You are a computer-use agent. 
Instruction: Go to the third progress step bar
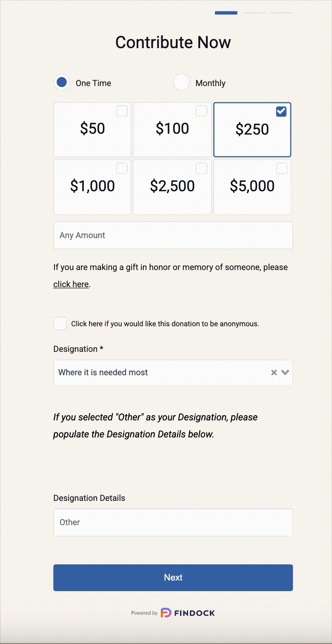[x=282, y=13]
